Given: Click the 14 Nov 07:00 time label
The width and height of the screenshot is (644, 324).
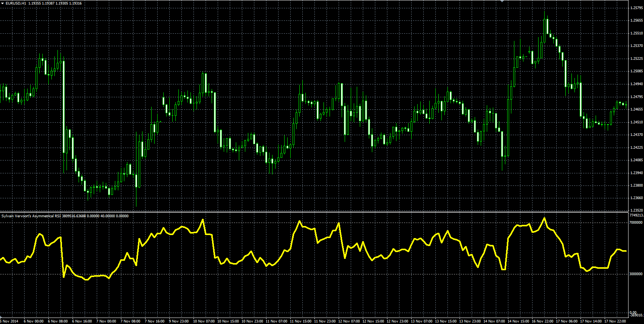Looking at the screenshot, I should click(x=494, y=321).
